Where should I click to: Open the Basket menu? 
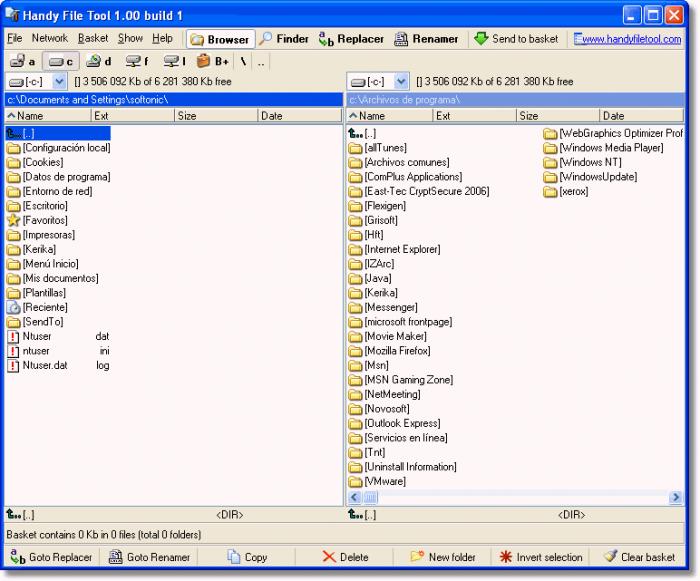(x=93, y=38)
